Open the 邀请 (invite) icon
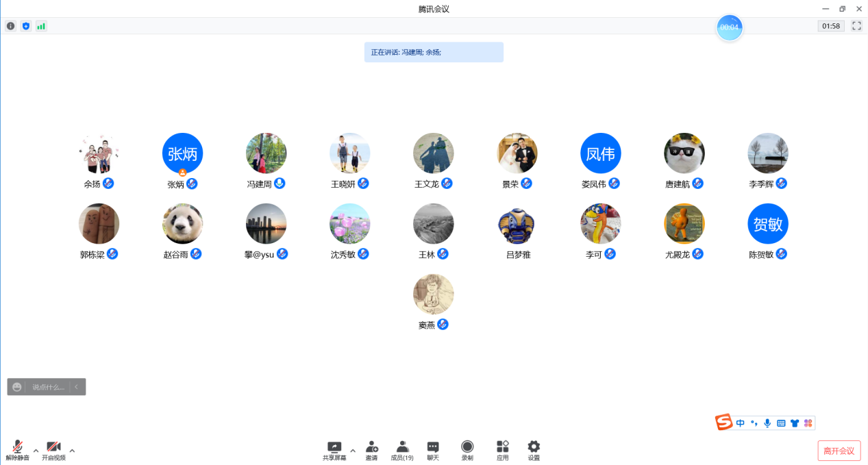This screenshot has height=465, width=868. pyautogui.click(x=371, y=450)
